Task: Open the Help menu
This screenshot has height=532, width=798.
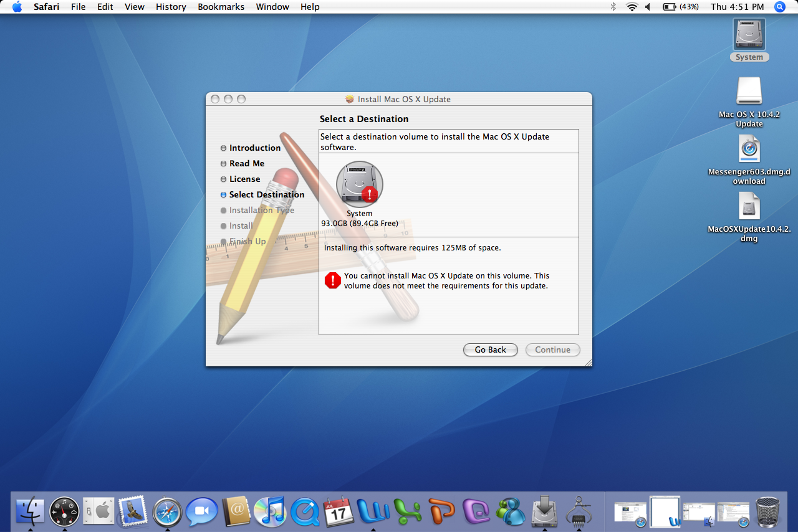Action: coord(310,7)
